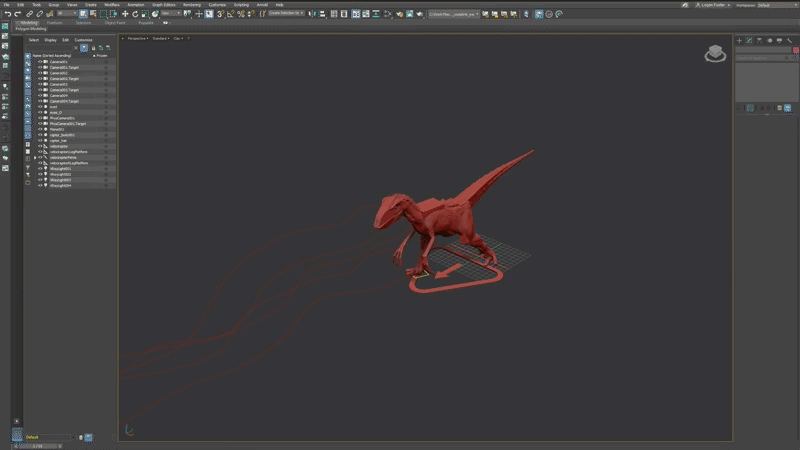Click the Mirror tool icon
This screenshot has height=450, width=800.
[x=312, y=14]
